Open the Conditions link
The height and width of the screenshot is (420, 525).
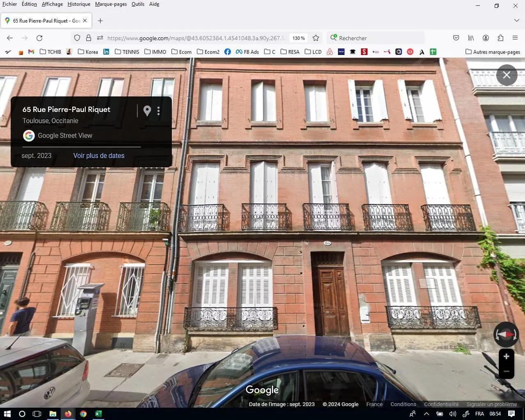[x=403, y=404]
